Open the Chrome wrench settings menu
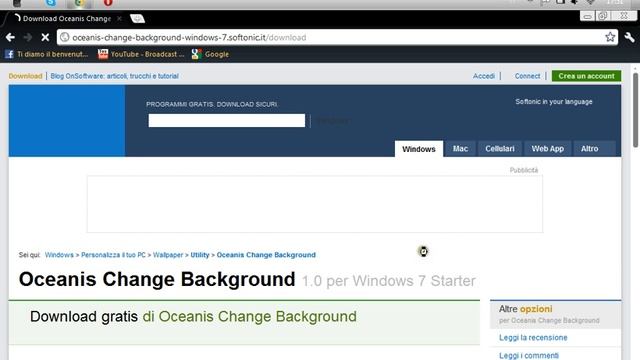640x360 pixels. tap(629, 38)
